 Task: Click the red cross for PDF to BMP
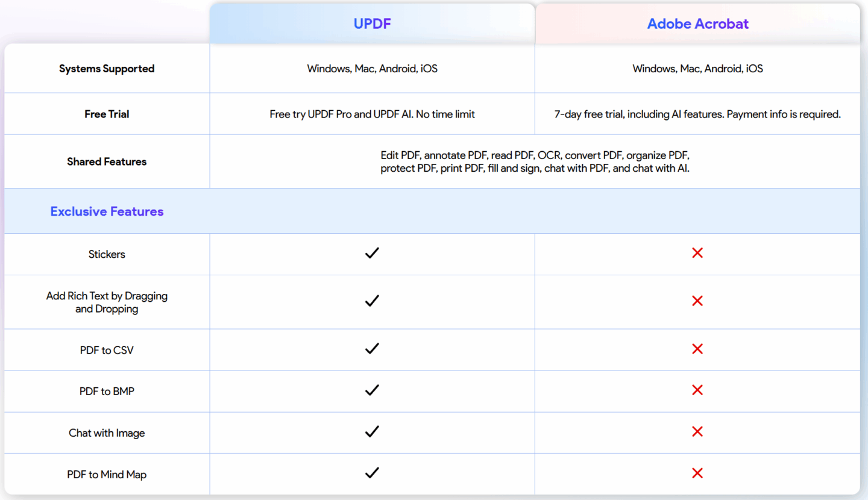point(697,390)
